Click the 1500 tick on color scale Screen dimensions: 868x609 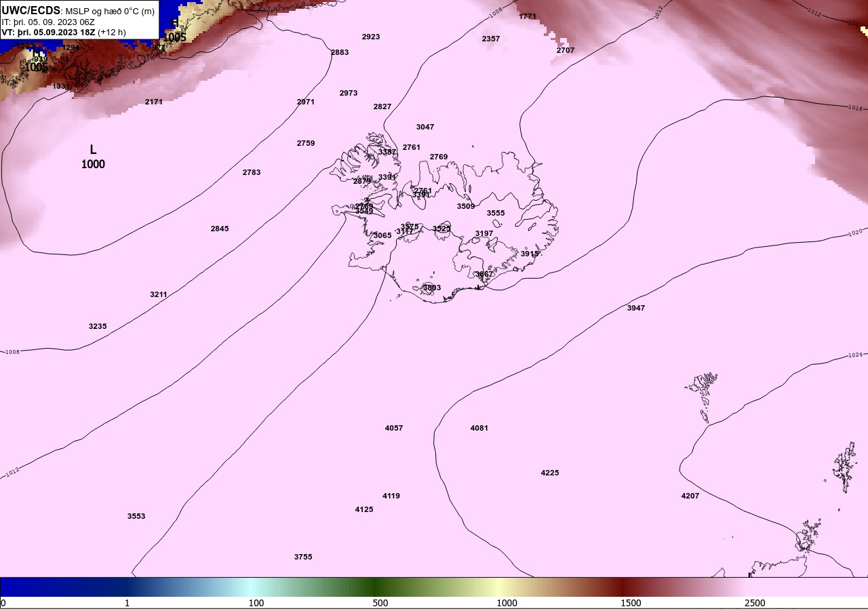click(631, 603)
